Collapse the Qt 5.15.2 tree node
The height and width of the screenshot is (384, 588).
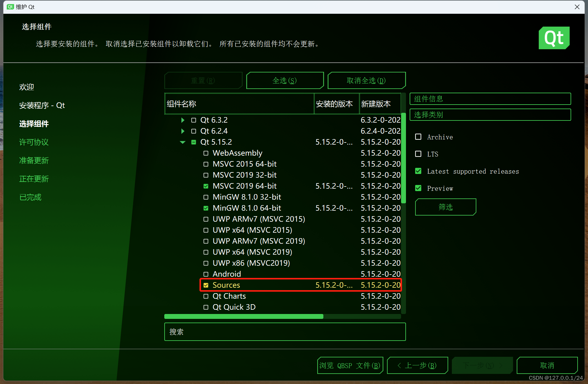[x=183, y=142]
